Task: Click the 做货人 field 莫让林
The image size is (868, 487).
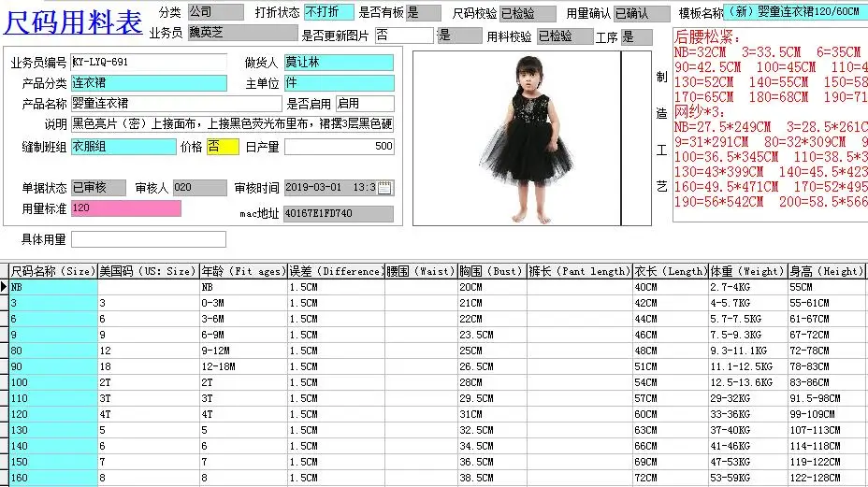Action: (339, 63)
